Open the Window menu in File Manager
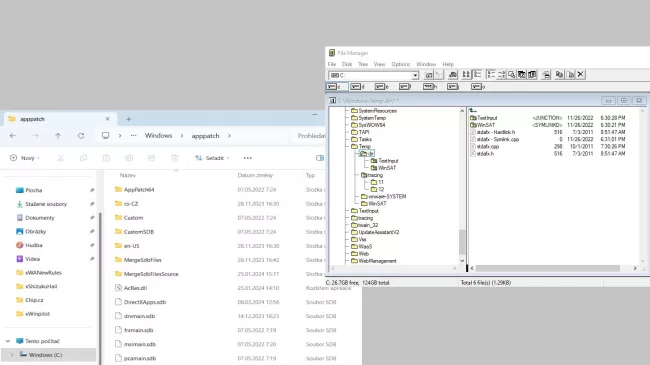The width and height of the screenshot is (650, 365). (426, 64)
